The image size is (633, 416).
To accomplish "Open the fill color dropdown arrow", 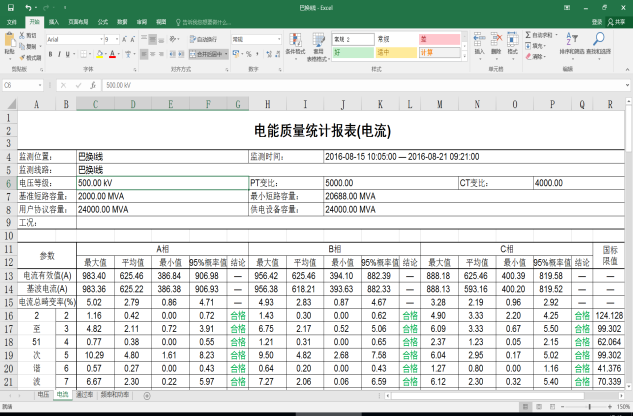I will [x=105, y=54].
